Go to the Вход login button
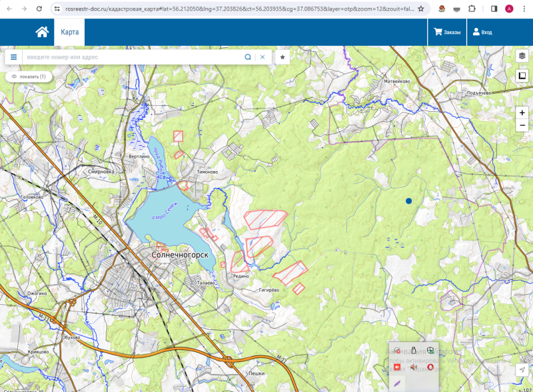 click(482, 32)
